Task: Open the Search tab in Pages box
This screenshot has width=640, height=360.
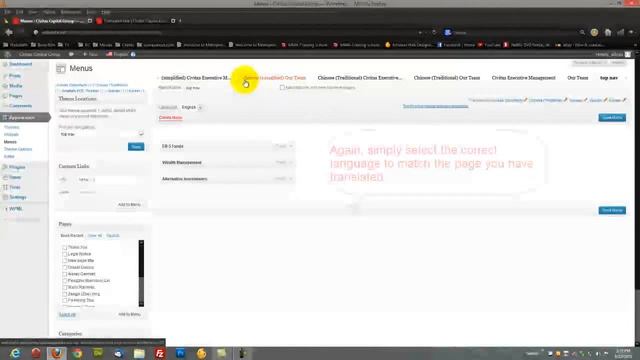Action: (113, 236)
